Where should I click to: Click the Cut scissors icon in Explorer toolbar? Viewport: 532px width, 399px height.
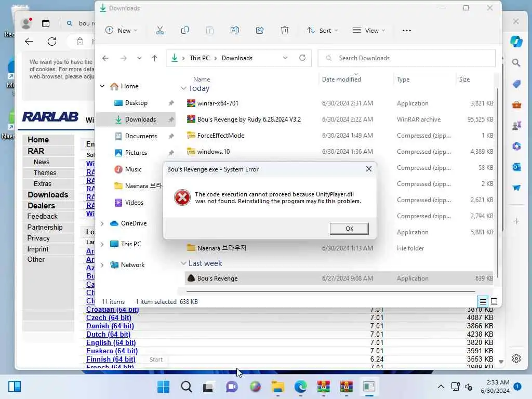pos(160,31)
